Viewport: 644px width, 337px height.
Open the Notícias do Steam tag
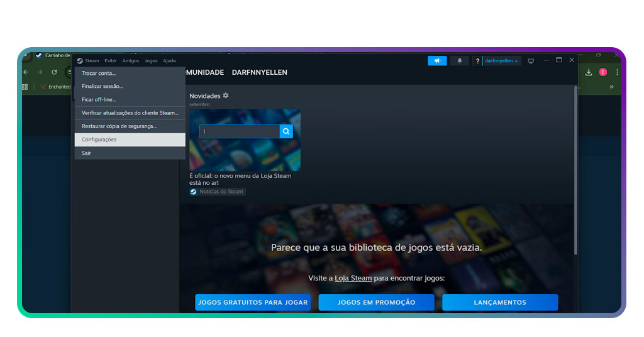(217, 192)
